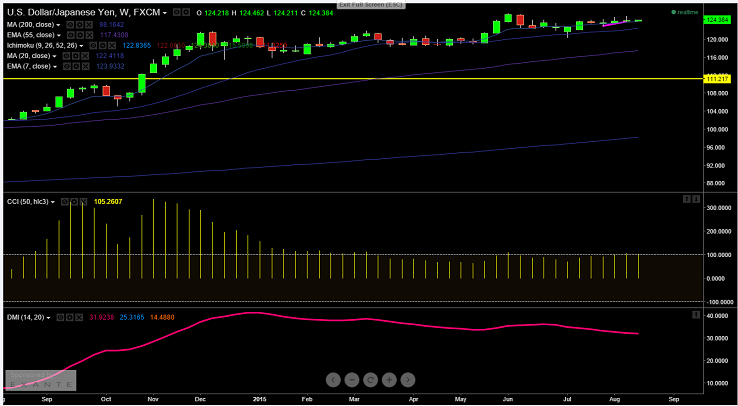Expand the MA (20, close) dropdown arrow
The width and height of the screenshot is (738, 406).
pyautogui.click(x=55, y=56)
